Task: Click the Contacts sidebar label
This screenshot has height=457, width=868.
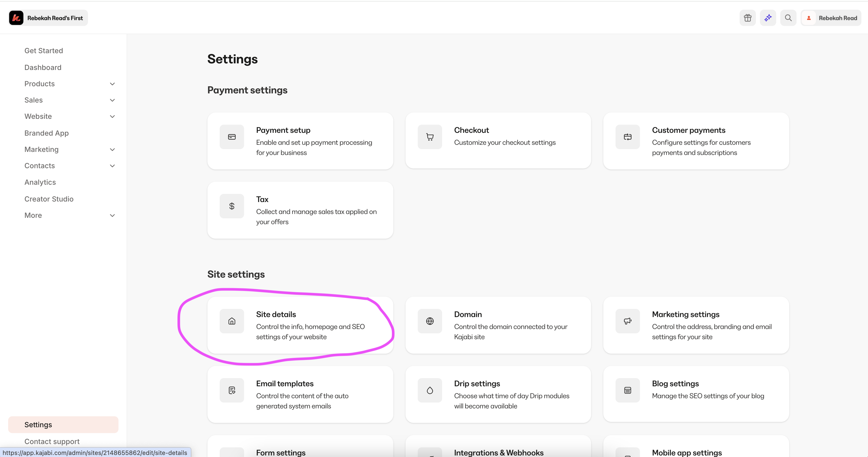Action: (x=39, y=166)
